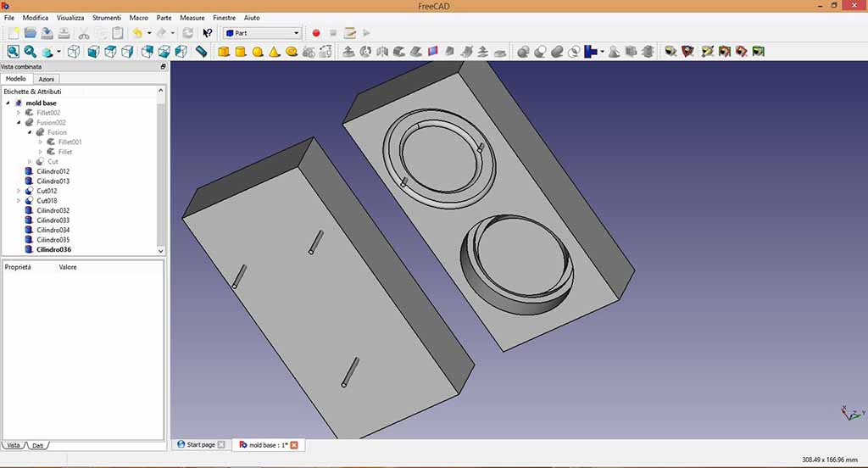Image resolution: width=868 pixels, height=468 pixels.
Task: Expand the Cut012 tree node
Action: coord(19,191)
